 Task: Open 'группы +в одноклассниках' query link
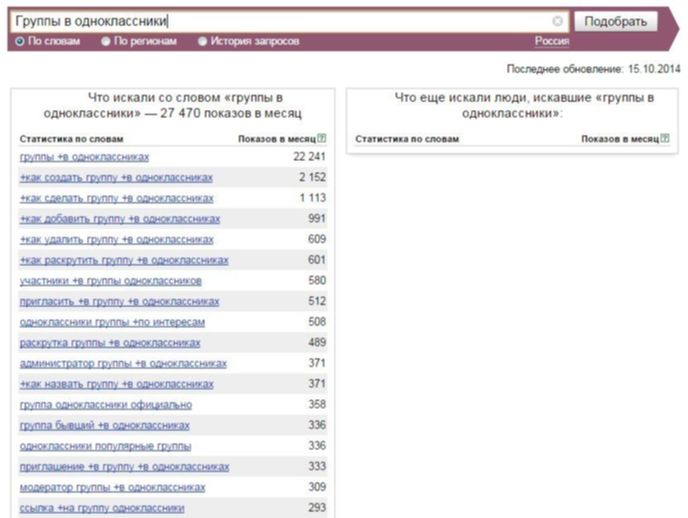84,157
